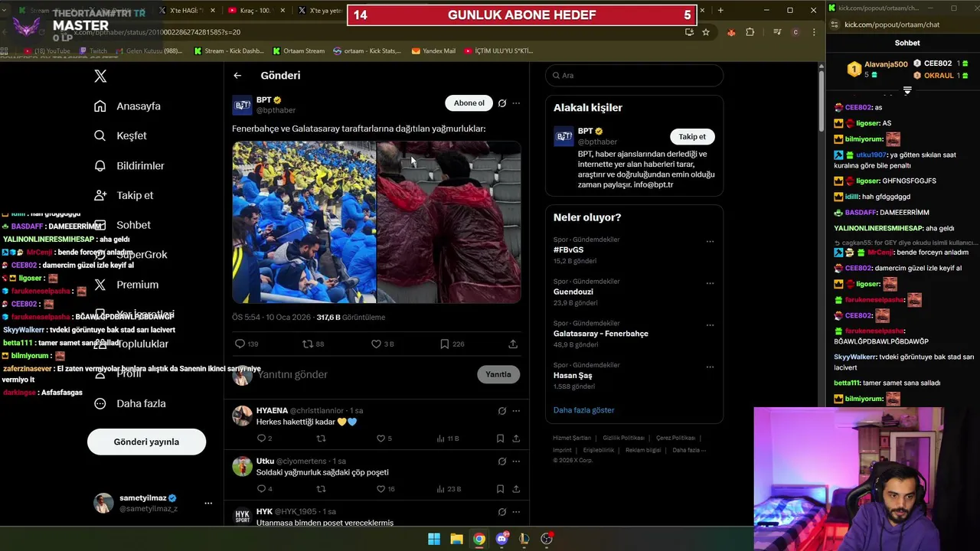Open Yandex Mail bookmark
The image size is (980, 551).
pos(433,51)
